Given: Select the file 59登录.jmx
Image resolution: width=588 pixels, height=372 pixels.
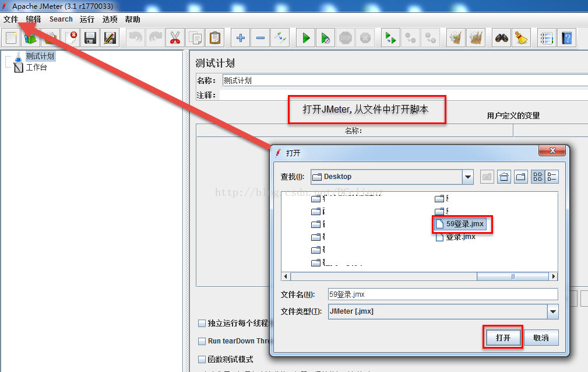Looking at the screenshot, I should [460, 224].
